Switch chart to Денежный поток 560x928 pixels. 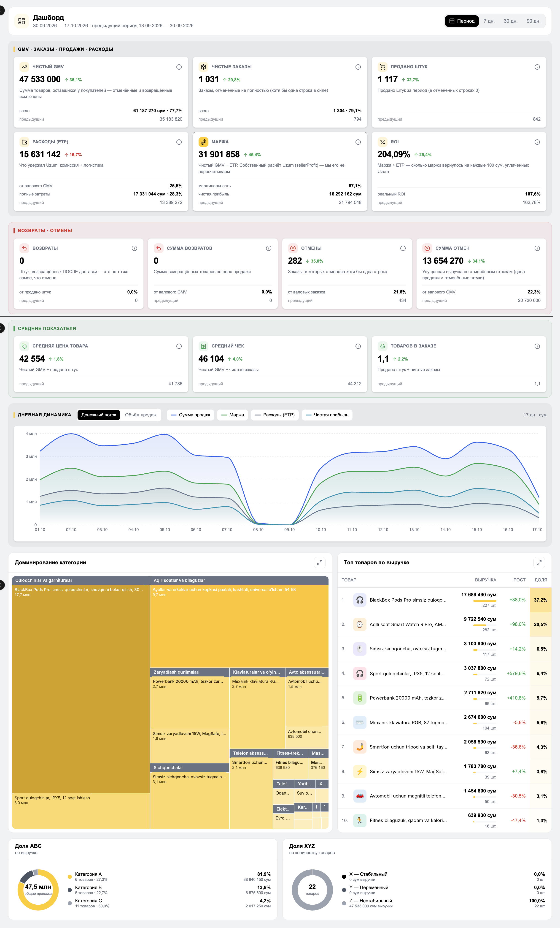coord(99,415)
